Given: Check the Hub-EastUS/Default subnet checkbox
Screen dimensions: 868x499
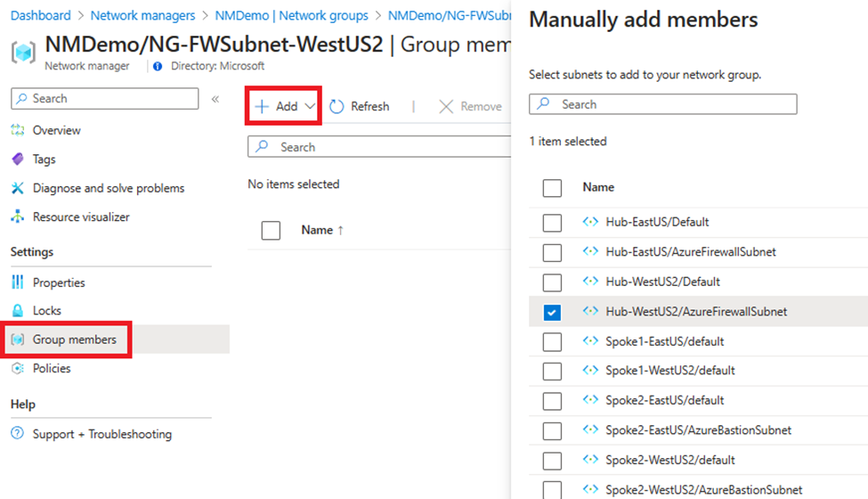Looking at the screenshot, I should (x=552, y=223).
